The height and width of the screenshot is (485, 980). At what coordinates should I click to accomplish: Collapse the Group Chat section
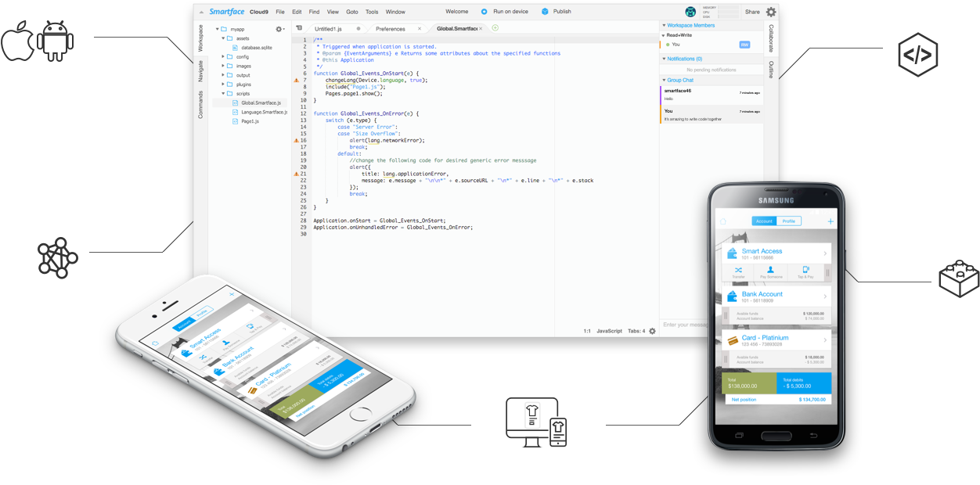click(663, 81)
